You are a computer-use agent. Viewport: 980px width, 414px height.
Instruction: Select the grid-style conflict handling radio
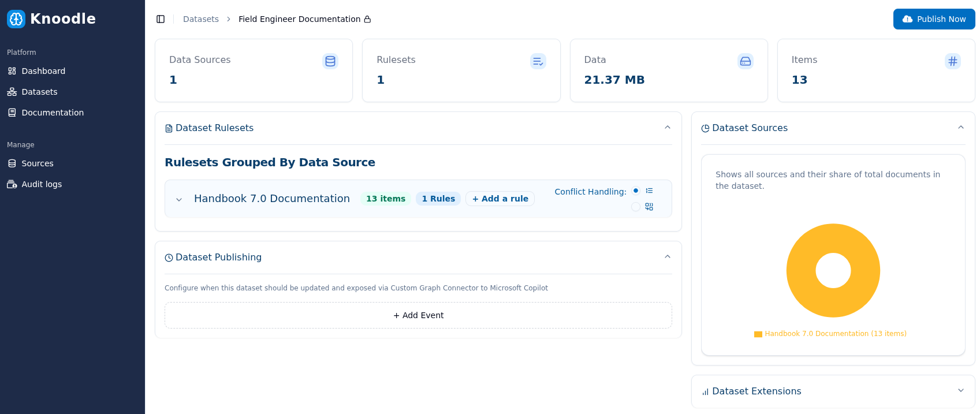(x=636, y=207)
